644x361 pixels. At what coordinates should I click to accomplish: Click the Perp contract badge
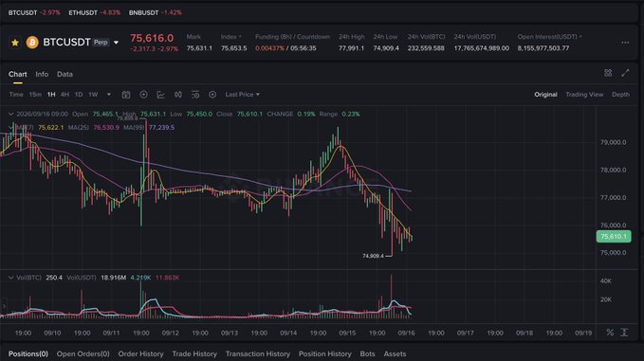(x=101, y=43)
